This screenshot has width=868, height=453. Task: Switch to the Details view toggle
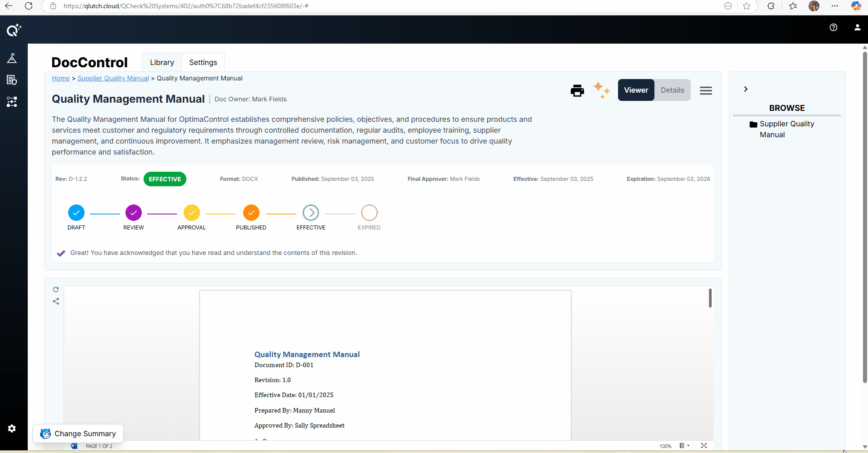coord(672,90)
